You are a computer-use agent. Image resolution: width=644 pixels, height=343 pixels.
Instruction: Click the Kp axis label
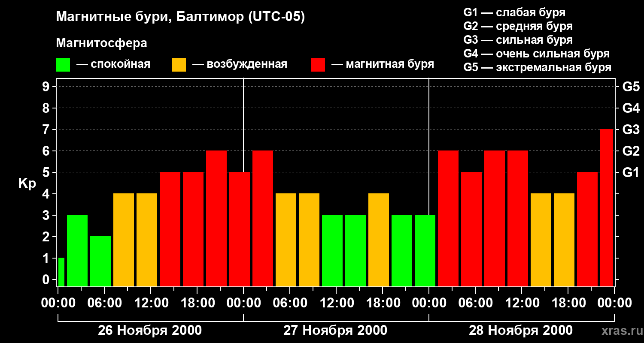[x=27, y=184]
